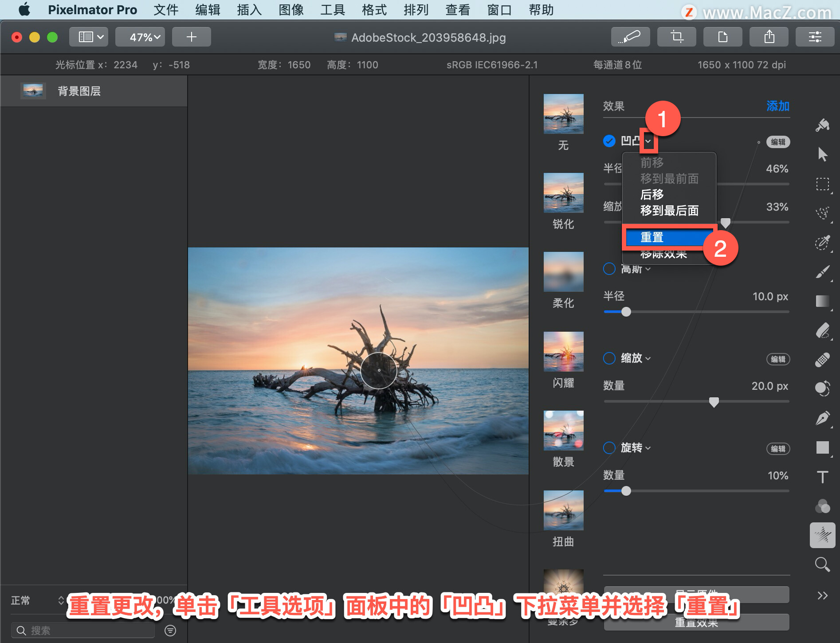Screen dimensions: 840x643
Task: Select the Style (paint roller) tool
Action: (x=823, y=125)
